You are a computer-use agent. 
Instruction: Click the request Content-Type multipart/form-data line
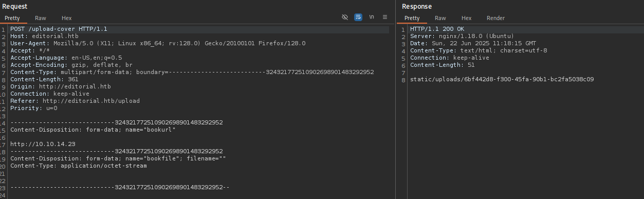coord(192,73)
